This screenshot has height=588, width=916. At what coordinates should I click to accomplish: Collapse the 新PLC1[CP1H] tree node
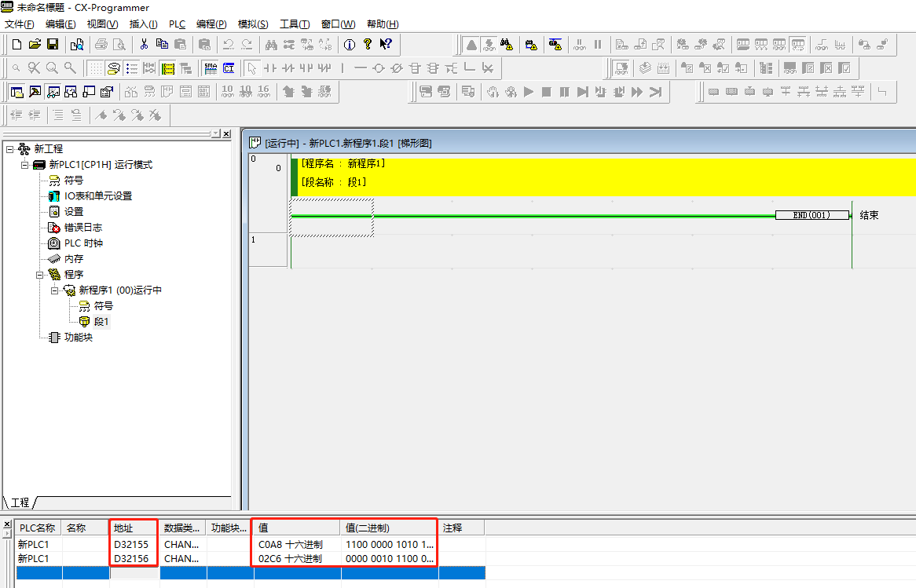[24, 165]
